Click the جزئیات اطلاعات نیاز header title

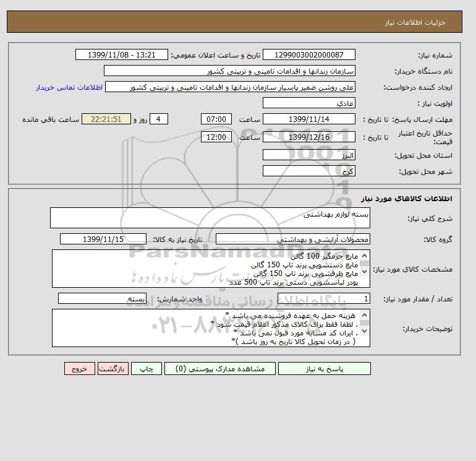(415, 22)
